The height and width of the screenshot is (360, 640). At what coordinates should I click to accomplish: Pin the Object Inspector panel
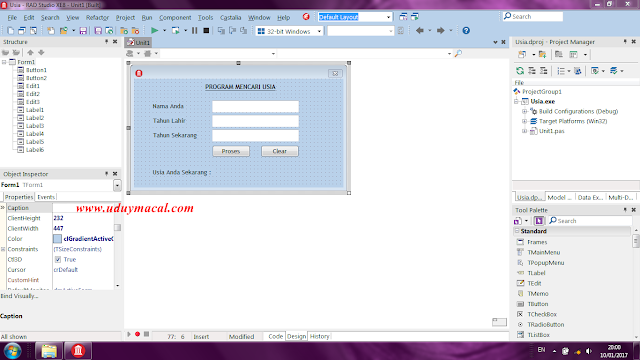coord(106,174)
